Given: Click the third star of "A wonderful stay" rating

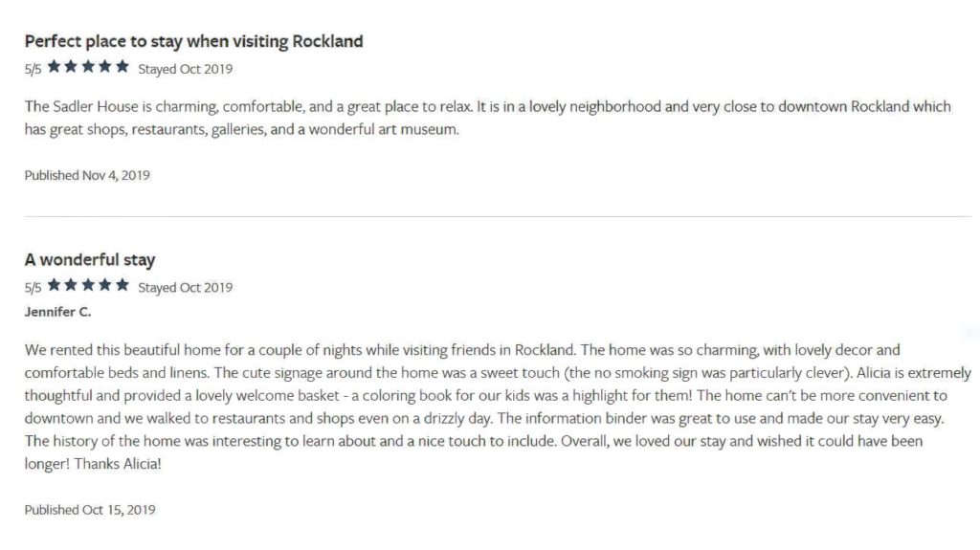Looking at the screenshot, I should (88, 285).
